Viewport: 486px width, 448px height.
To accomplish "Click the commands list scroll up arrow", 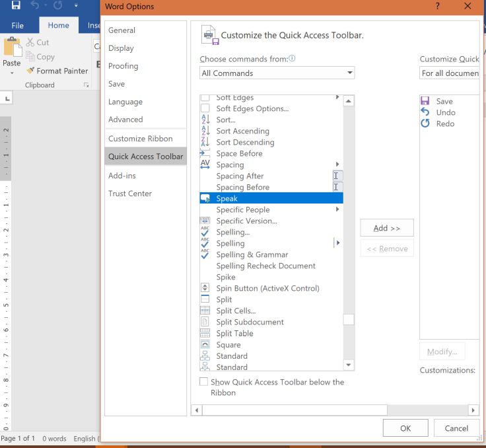I will point(349,101).
